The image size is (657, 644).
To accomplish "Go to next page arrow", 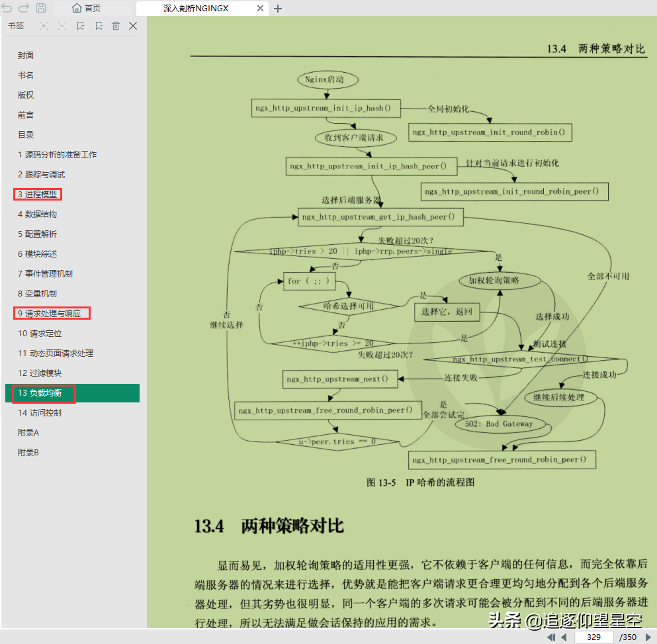I will [x=648, y=637].
